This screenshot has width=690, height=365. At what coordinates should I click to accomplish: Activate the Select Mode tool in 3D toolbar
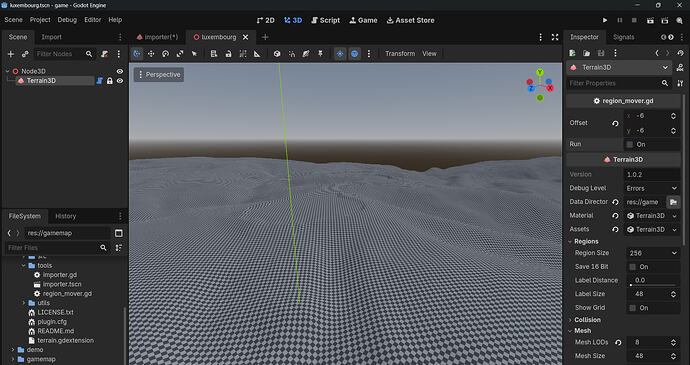click(137, 54)
